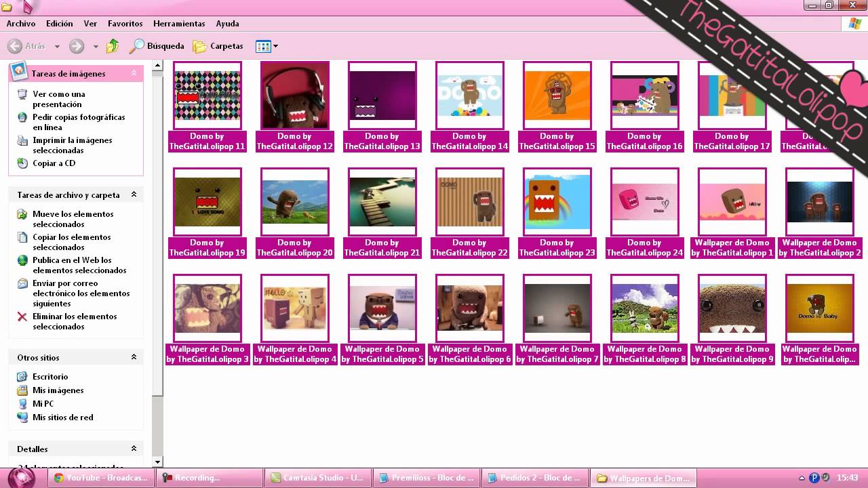Click file name Wallpaper de Domo 8
Viewport: 868px width, 488px height.
point(645,354)
